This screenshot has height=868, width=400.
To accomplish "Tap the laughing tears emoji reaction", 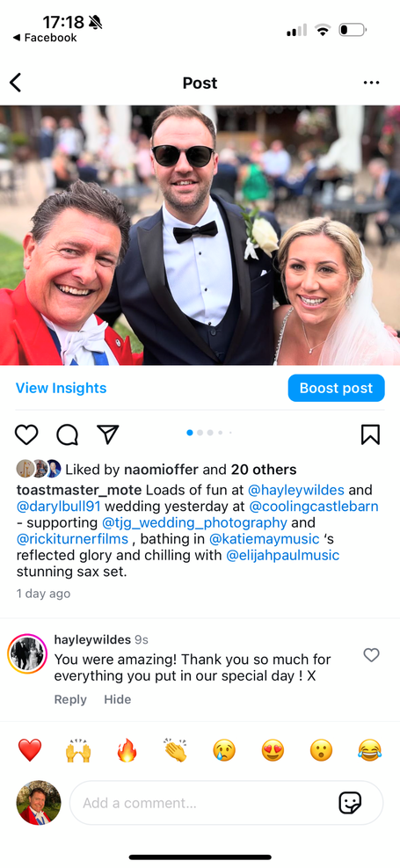I will click(369, 751).
